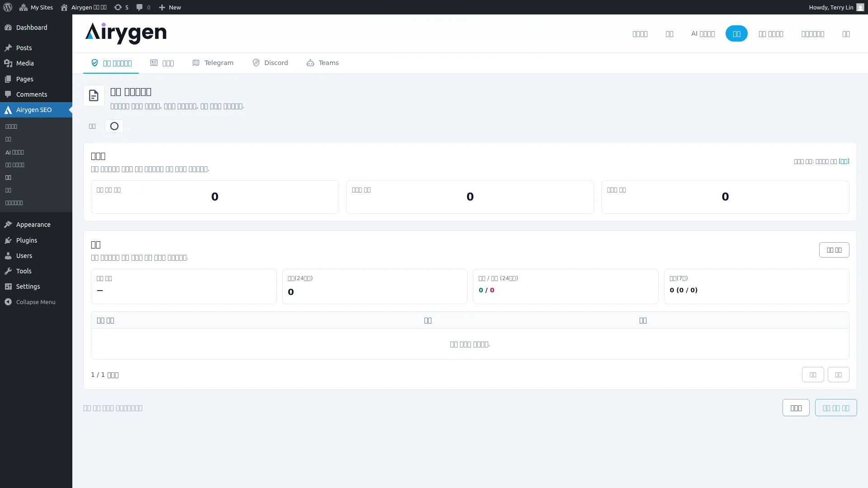The image size is (868, 488).
Task: Click the bracketed blue link in first card
Action: click(x=844, y=161)
